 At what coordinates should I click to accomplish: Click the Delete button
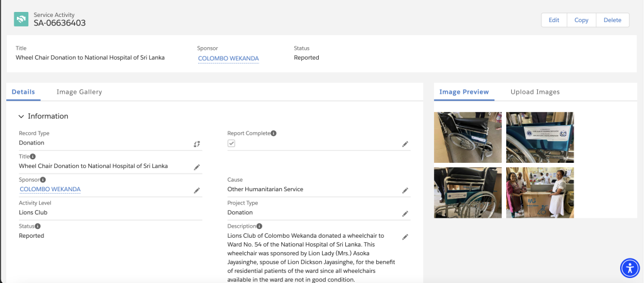click(x=613, y=20)
